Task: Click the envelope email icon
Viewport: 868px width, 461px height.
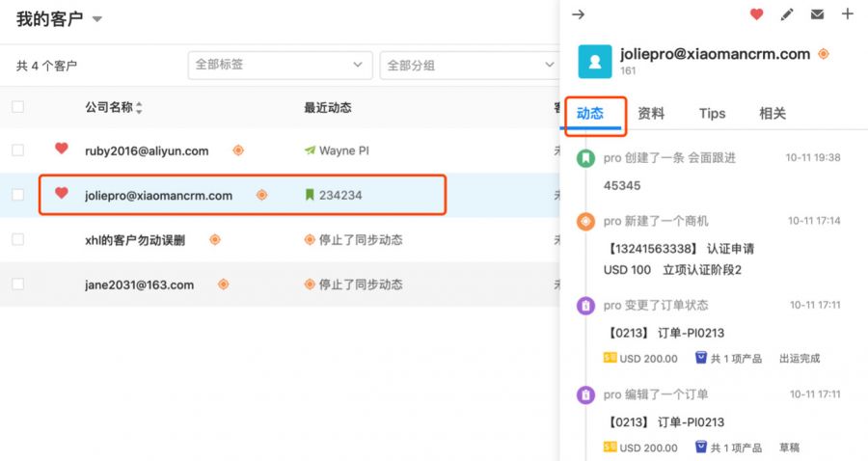Action: coord(817,14)
